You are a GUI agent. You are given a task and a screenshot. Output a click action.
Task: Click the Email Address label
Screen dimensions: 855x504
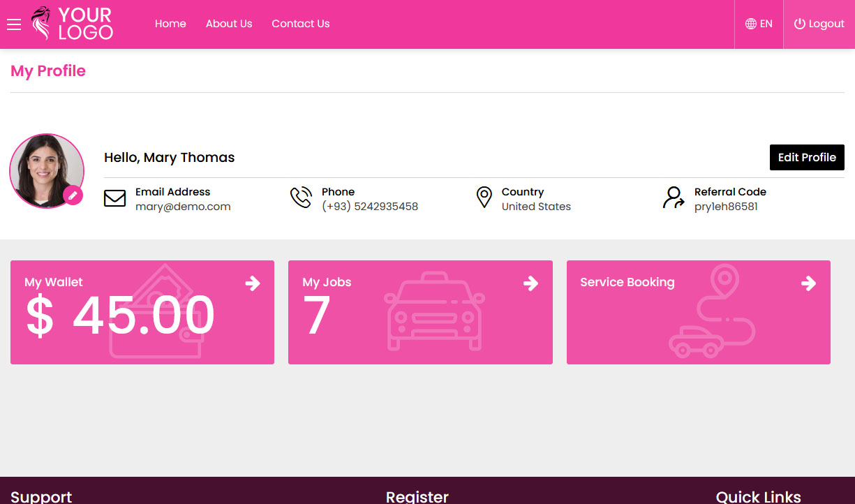[172, 192]
